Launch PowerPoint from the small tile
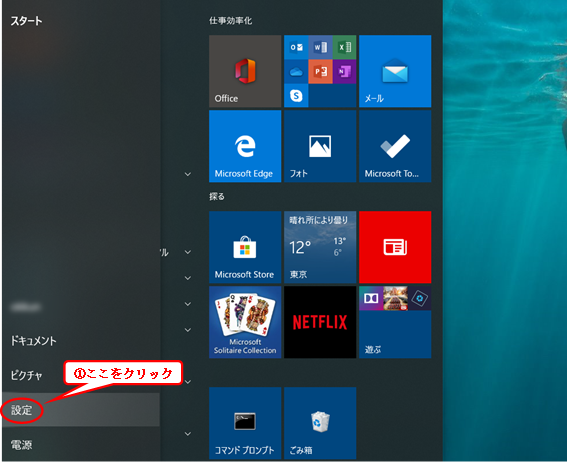Screen dimensions: 567x462 [x=320, y=72]
